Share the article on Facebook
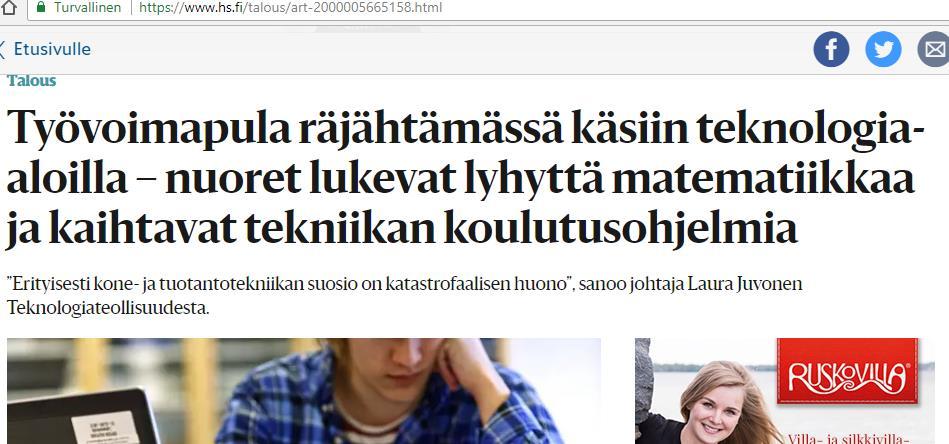 (831, 49)
